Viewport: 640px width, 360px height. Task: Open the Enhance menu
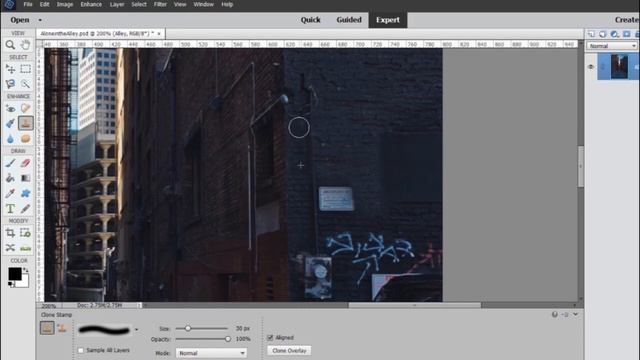[x=91, y=4]
